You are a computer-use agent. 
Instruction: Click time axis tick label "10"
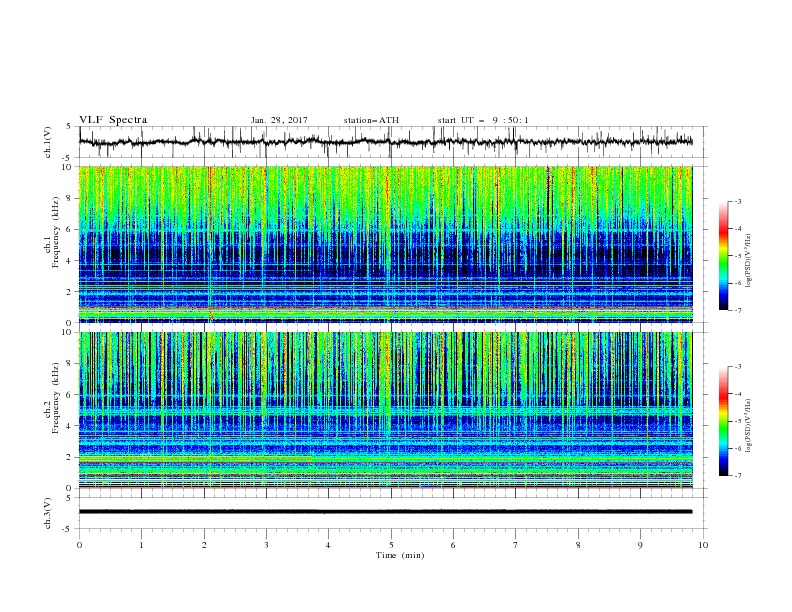click(x=703, y=545)
